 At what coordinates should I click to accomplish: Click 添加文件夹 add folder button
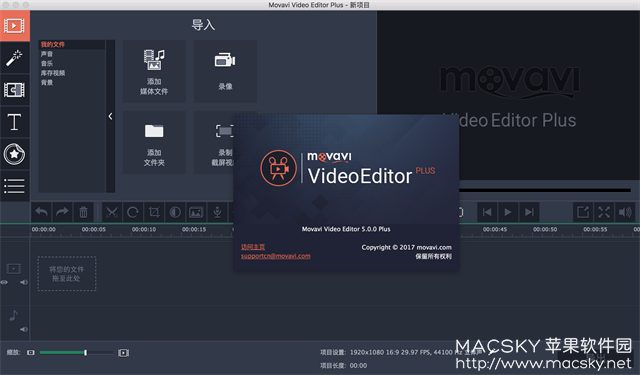point(154,143)
